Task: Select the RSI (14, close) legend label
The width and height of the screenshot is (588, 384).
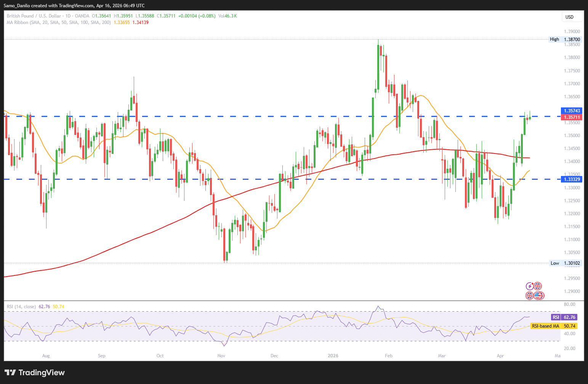Action: (21, 307)
